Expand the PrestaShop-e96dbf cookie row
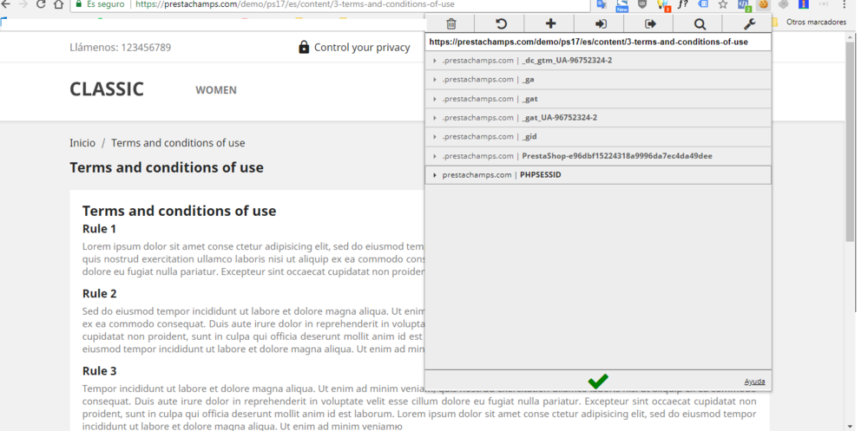The height and width of the screenshot is (431, 868). (x=598, y=156)
